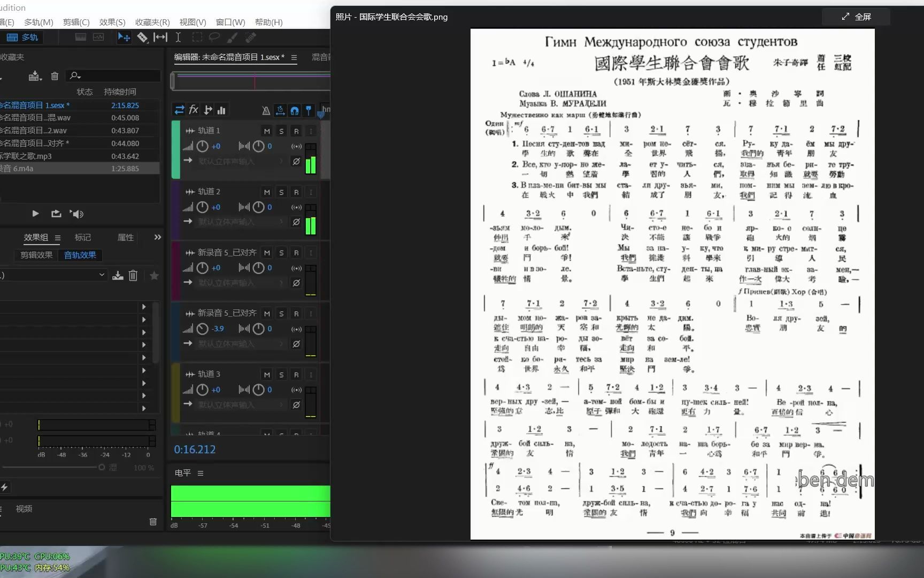The width and height of the screenshot is (924, 578).
Task: Show the track sends controls
Action: [208, 110]
